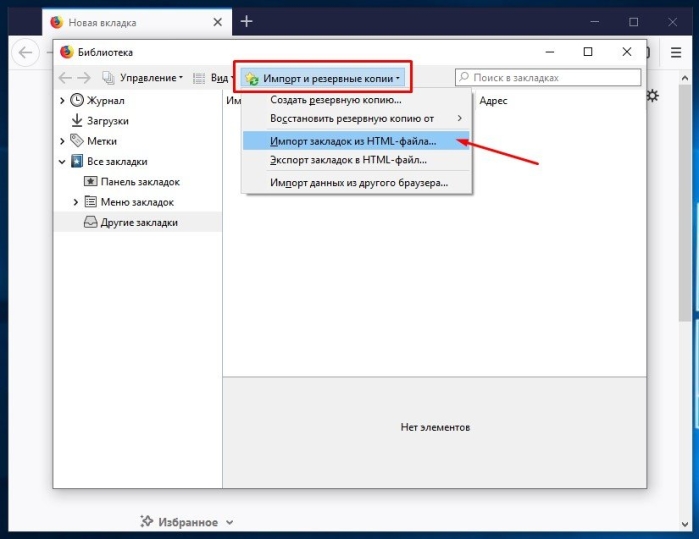Expand the Избранное section dropdown

[230, 523]
